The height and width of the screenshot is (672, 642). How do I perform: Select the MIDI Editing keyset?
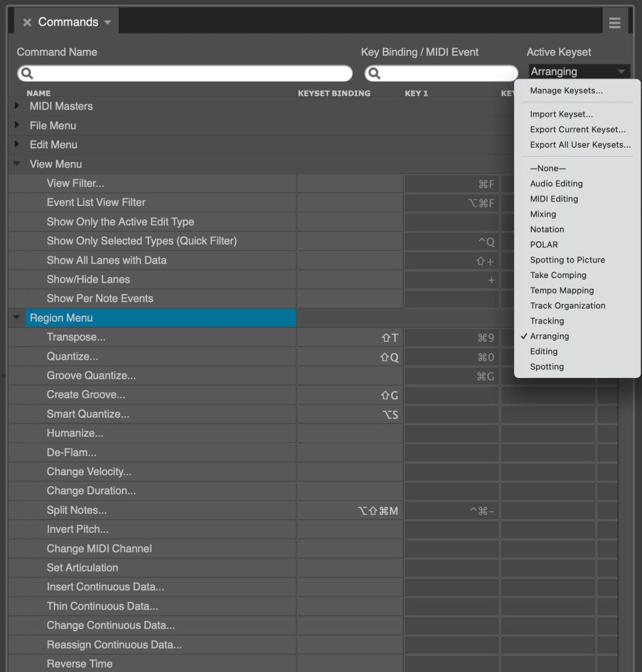pos(554,199)
